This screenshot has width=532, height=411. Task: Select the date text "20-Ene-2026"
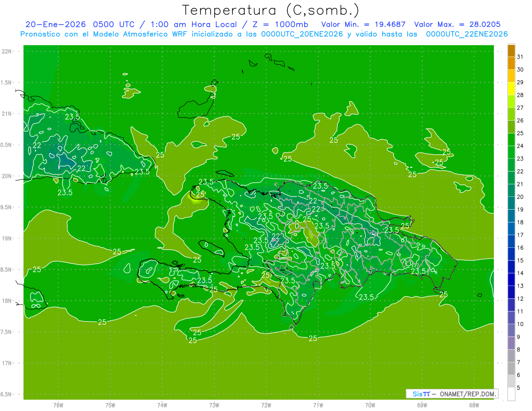pos(55,24)
